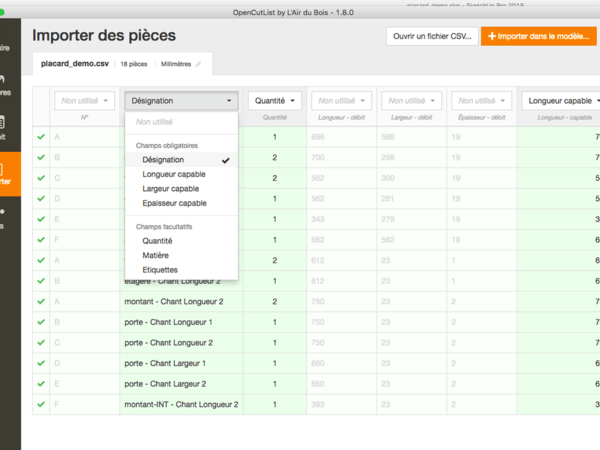Screen dimensions: 600x450
Task: Toggle the checkmark of the porte - Chant Largeur 1 row
Action: point(41,363)
